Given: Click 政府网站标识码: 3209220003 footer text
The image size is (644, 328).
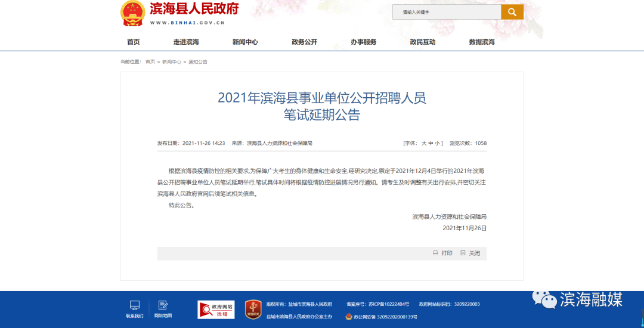Looking at the screenshot, I should tap(450, 304).
